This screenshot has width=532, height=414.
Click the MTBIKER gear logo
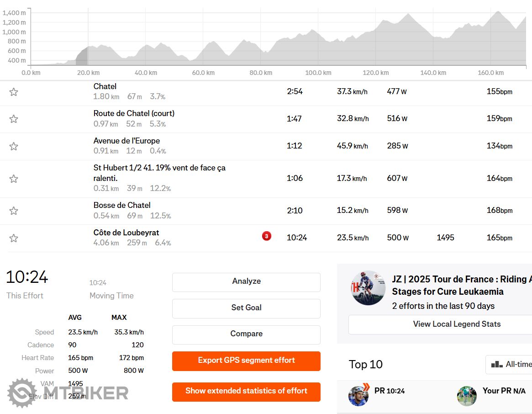tap(21, 393)
